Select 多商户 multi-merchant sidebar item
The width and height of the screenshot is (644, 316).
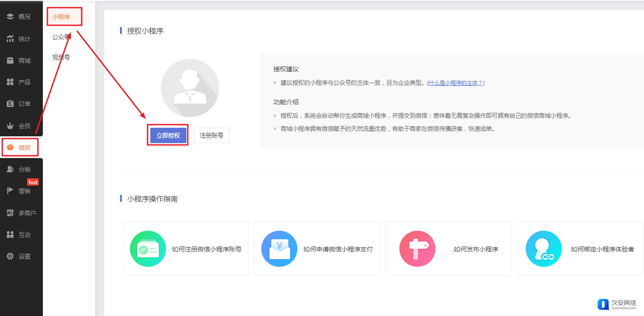tap(22, 213)
